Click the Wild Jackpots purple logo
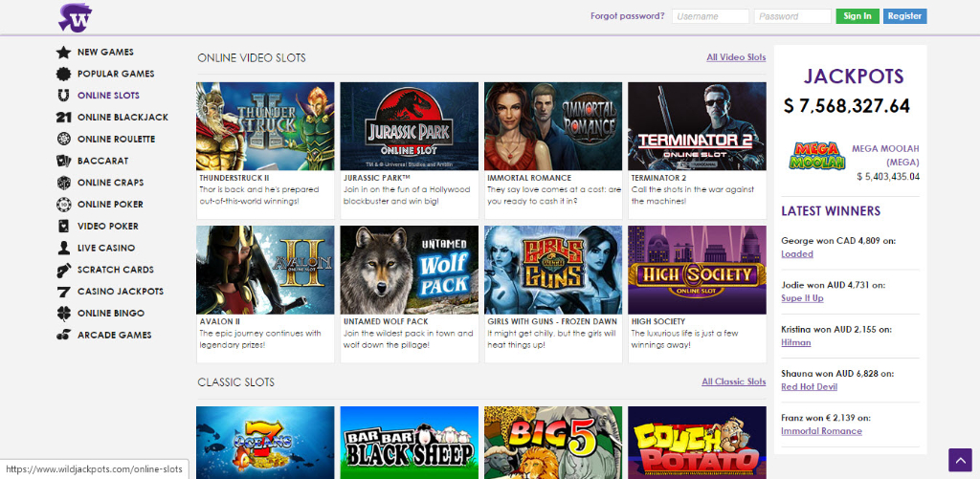Image resolution: width=980 pixels, height=479 pixels. click(75, 17)
